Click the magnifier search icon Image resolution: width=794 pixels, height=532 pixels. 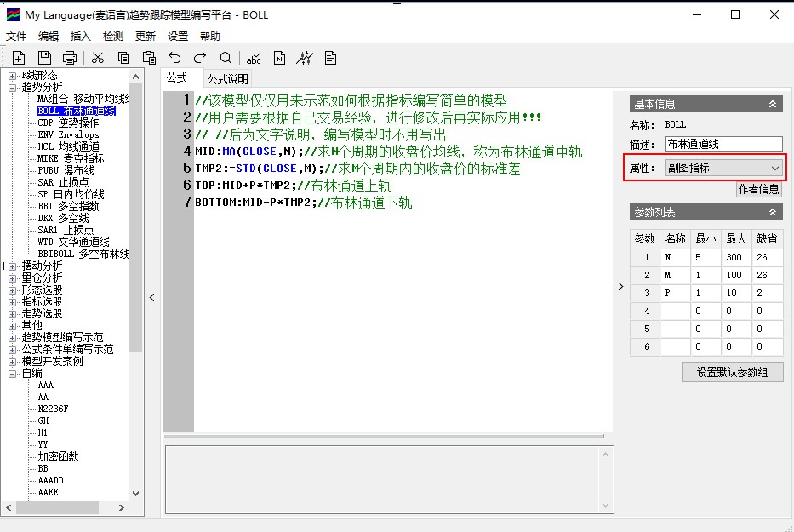point(226,58)
